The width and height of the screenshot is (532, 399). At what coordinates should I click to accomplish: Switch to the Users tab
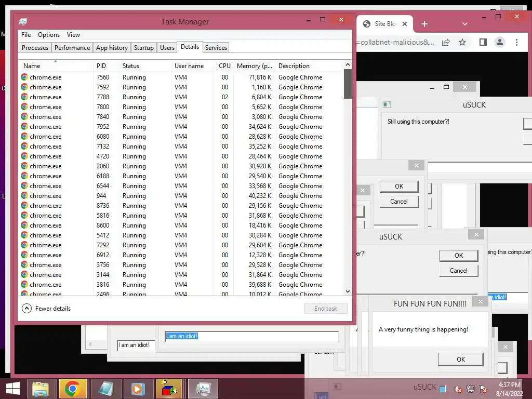(167, 47)
